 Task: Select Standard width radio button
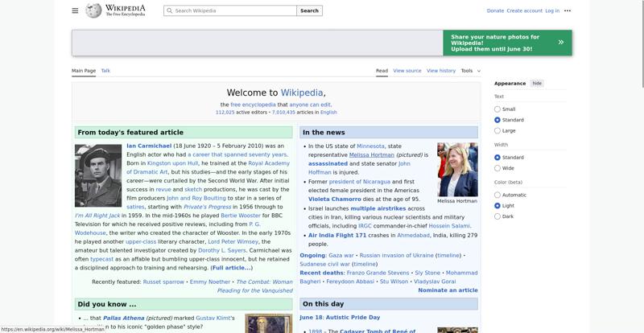click(x=497, y=158)
